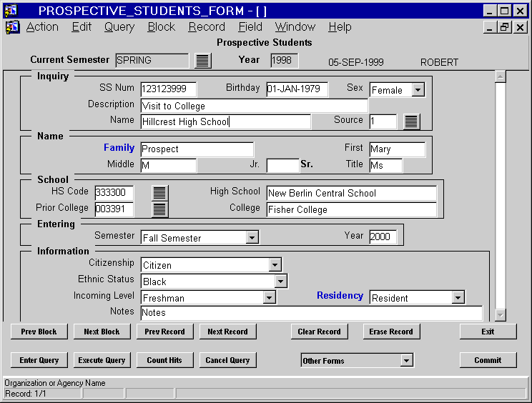Image resolution: width=532 pixels, height=403 pixels.
Task: Expand the Other Forms dropdown
Action: pyautogui.click(x=406, y=360)
